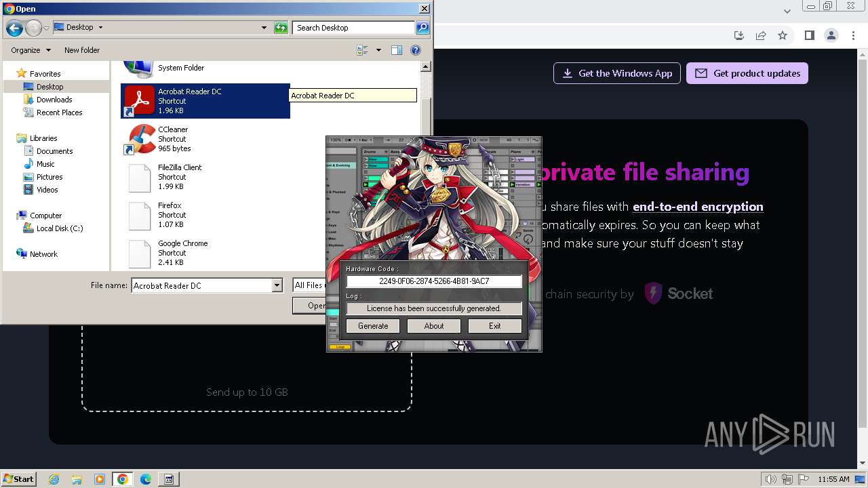Screen dimensions: 868x488
Task: Bookmark the page with the star icon
Action: [783, 35]
